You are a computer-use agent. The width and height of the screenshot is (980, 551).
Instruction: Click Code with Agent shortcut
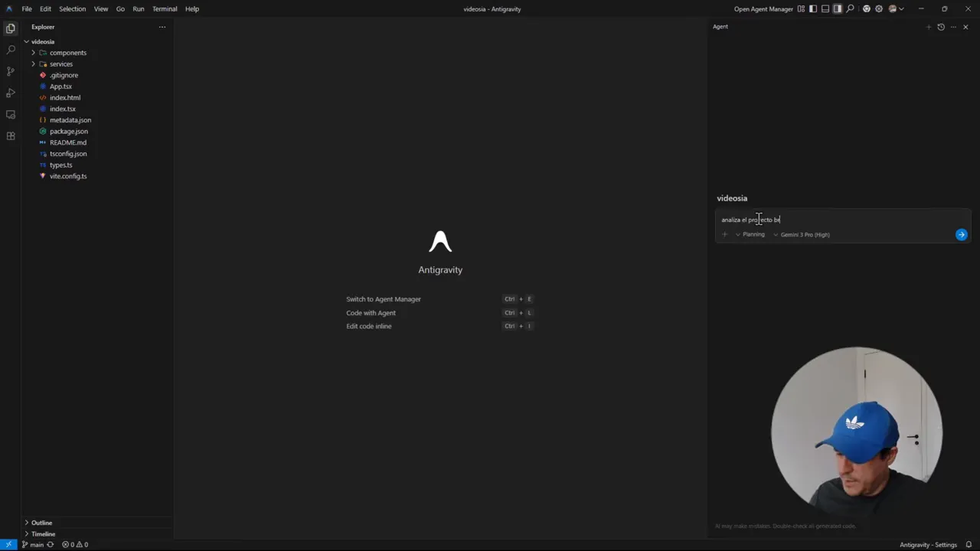pos(371,313)
